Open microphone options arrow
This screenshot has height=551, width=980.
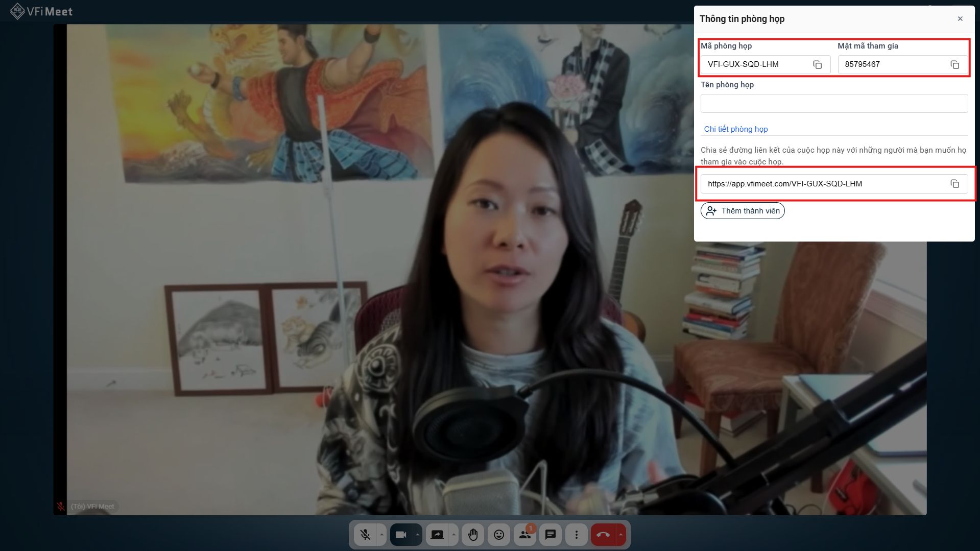381,535
